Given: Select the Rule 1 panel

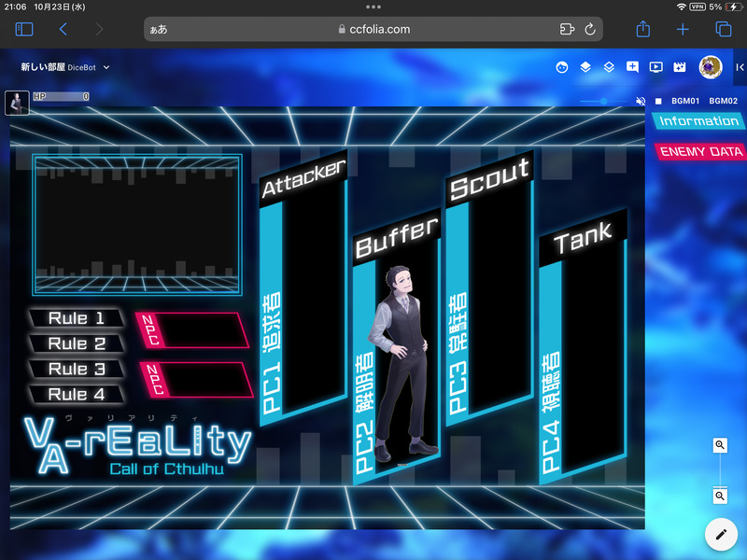Looking at the screenshot, I should 77,318.
